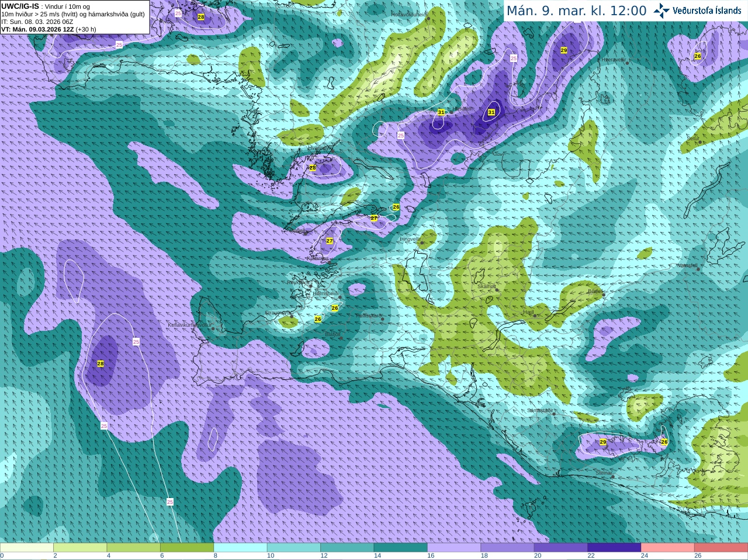Click the Bláfjöll station label
Viewport: 748px width, 560px height.
333,334
